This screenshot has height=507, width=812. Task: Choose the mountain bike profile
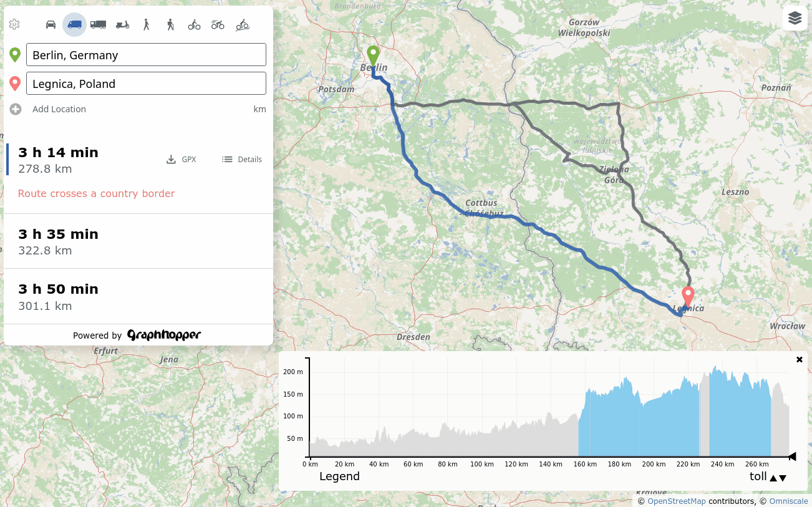click(x=242, y=24)
